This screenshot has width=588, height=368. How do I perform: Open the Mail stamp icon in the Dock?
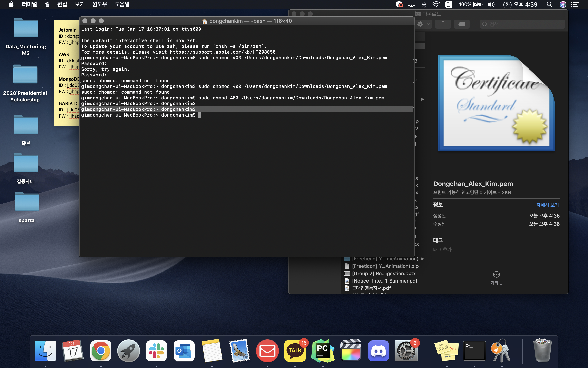click(239, 350)
